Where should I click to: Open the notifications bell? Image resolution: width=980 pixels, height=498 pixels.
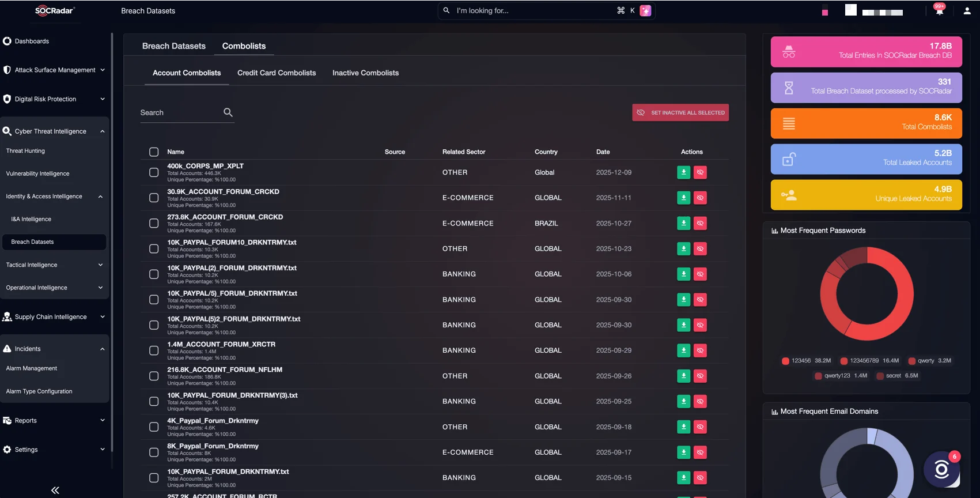pos(940,10)
